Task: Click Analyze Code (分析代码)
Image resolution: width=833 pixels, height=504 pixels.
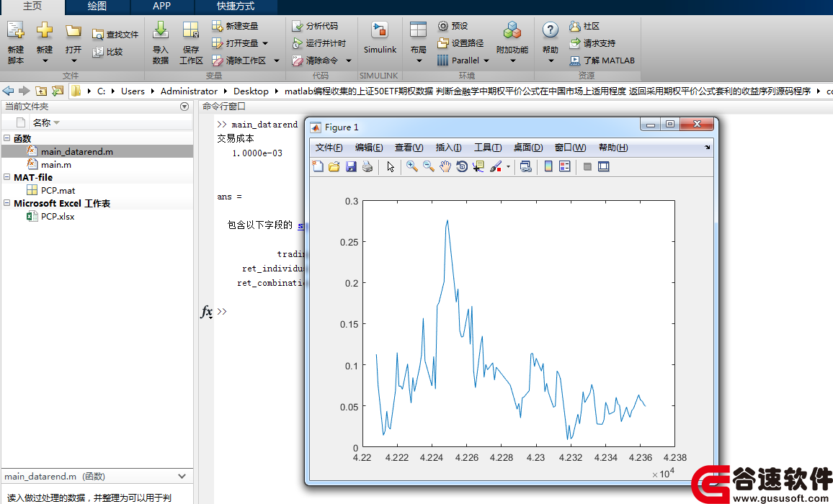Action: [x=315, y=25]
